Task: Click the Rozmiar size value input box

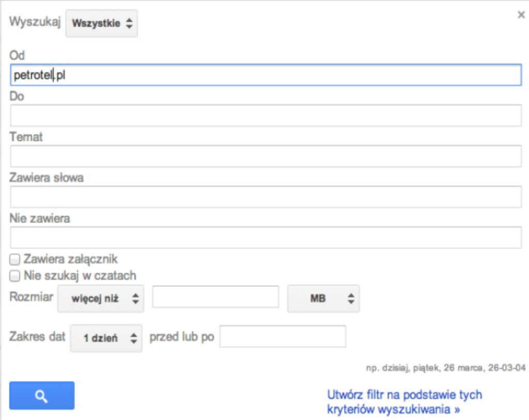Action: click(215, 298)
